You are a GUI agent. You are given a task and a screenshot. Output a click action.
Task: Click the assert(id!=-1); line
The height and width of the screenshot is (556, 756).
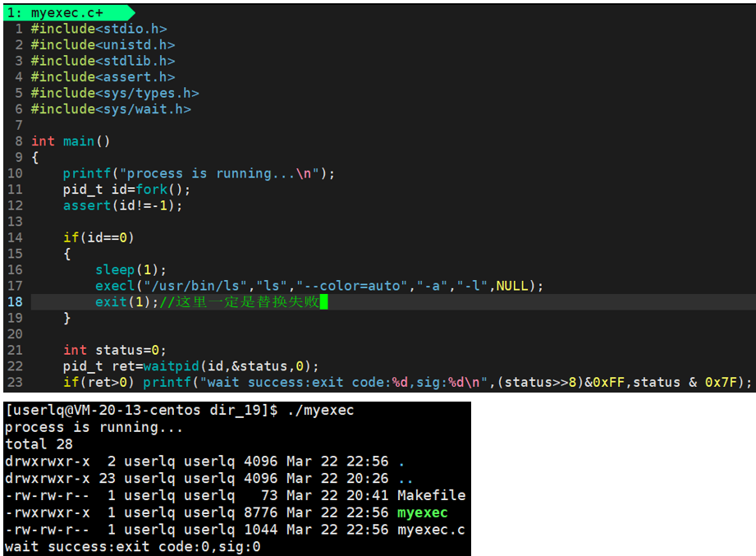point(123,205)
